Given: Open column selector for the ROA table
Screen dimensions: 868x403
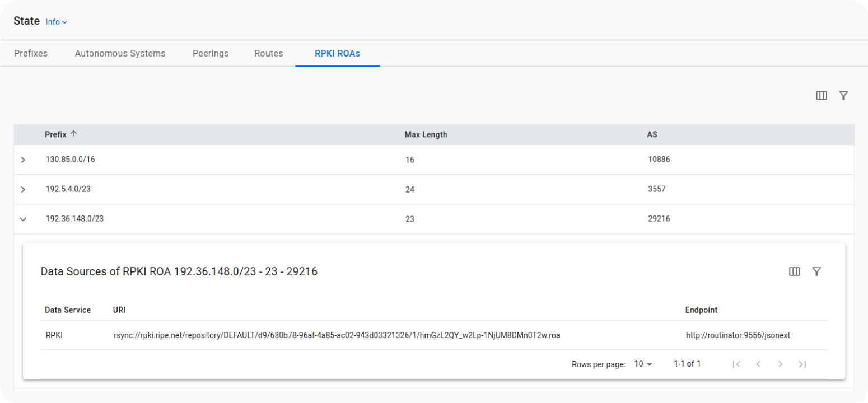Looking at the screenshot, I should (x=821, y=96).
